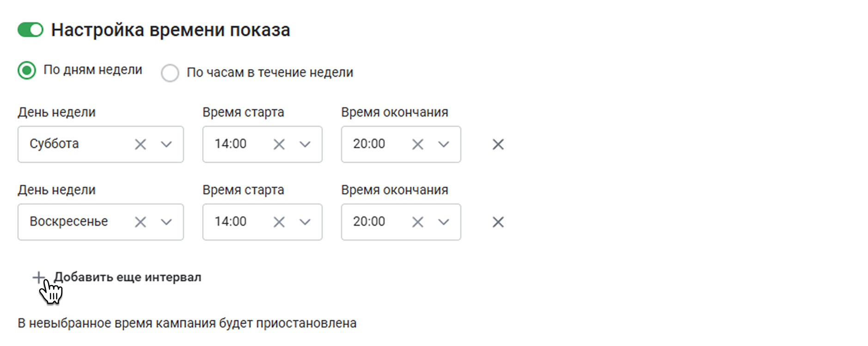
Task: Click the plus icon to add interval
Action: (x=39, y=277)
